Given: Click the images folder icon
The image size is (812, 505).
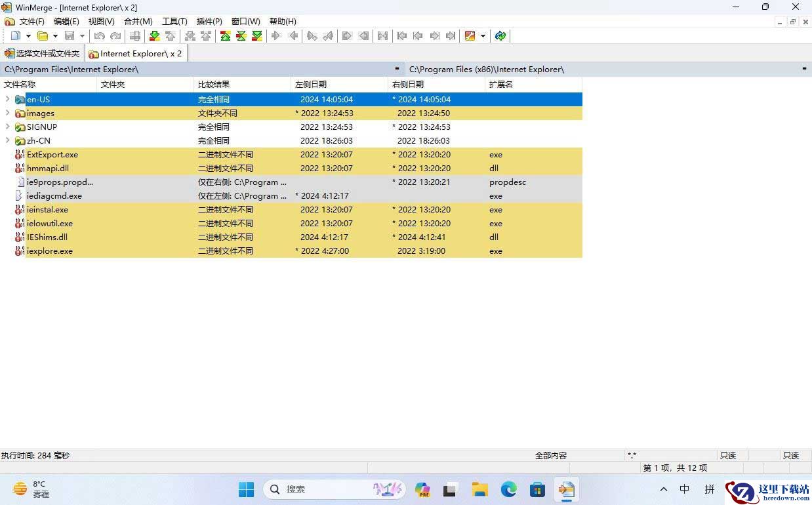Looking at the screenshot, I should [x=20, y=113].
